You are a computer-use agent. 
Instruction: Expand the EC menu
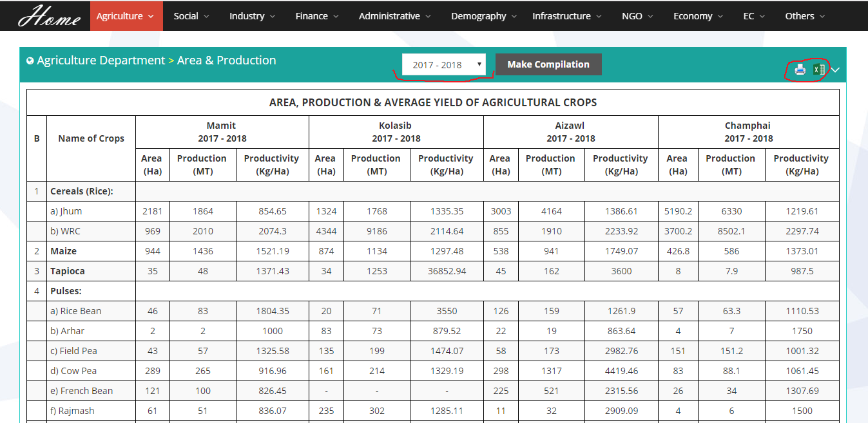pyautogui.click(x=753, y=16)
